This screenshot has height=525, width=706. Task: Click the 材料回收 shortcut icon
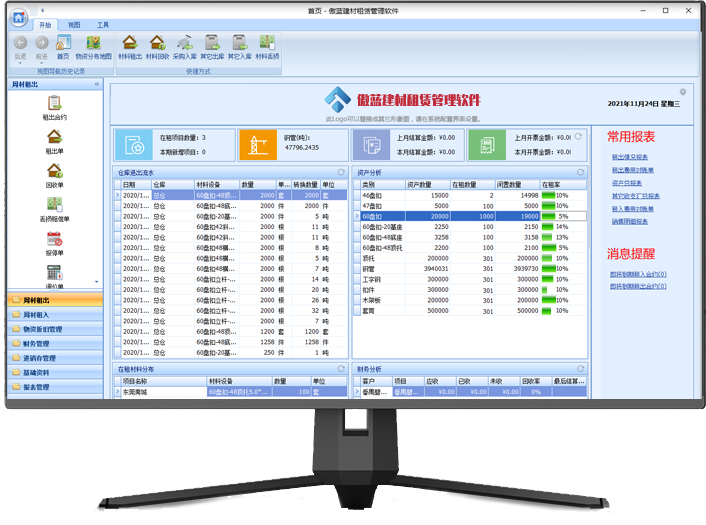tap(157, 46)
